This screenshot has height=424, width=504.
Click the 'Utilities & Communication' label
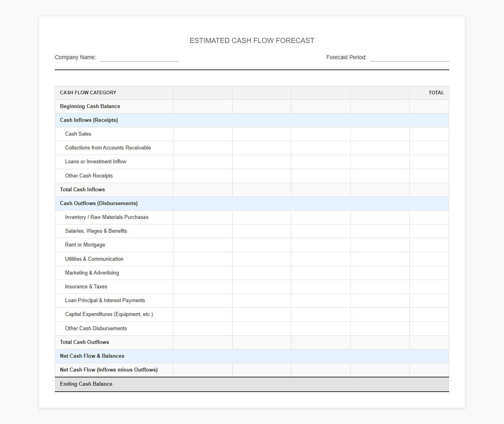pos(94,259)
